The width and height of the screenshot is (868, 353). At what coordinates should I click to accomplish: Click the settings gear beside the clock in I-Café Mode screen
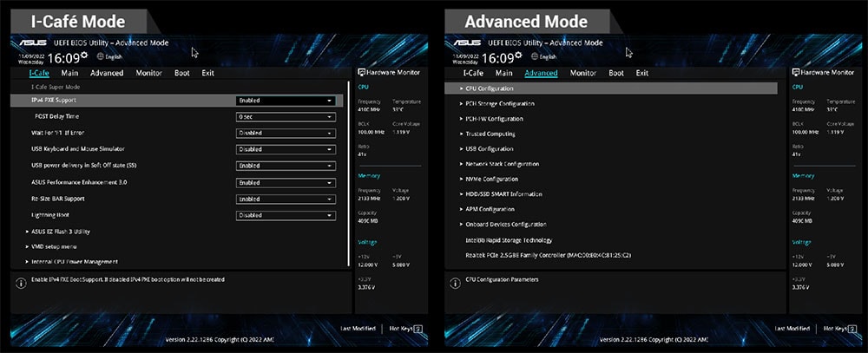pos(84,55)
